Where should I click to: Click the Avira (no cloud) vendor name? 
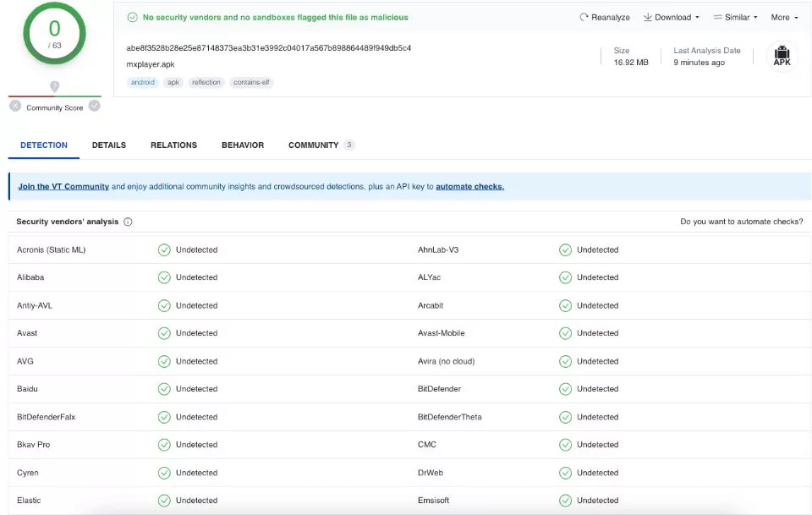[446, 361]
